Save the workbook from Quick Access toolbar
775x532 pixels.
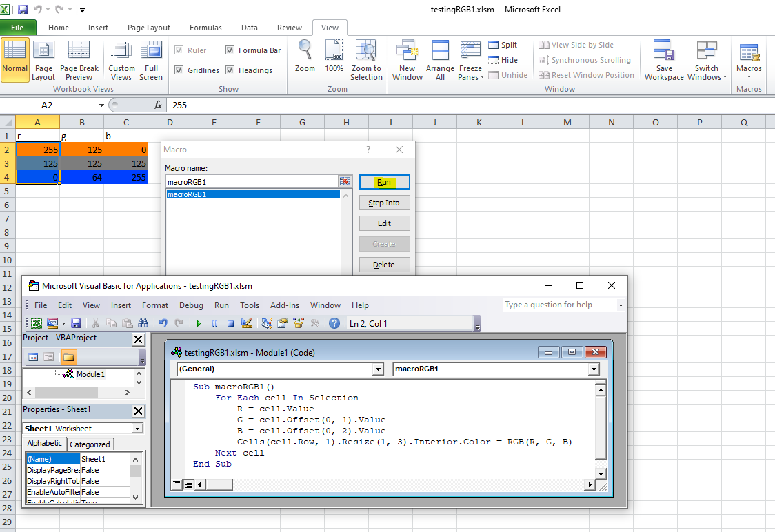23,10
